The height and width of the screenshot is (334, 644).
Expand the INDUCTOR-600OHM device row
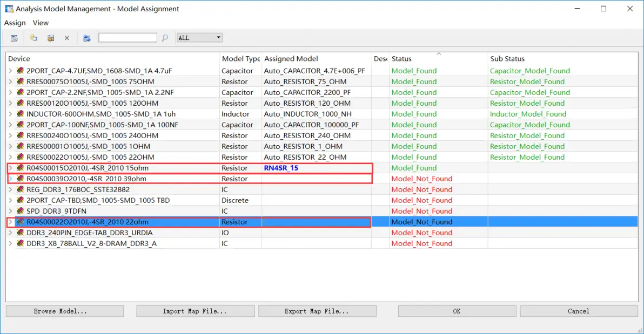11,114
